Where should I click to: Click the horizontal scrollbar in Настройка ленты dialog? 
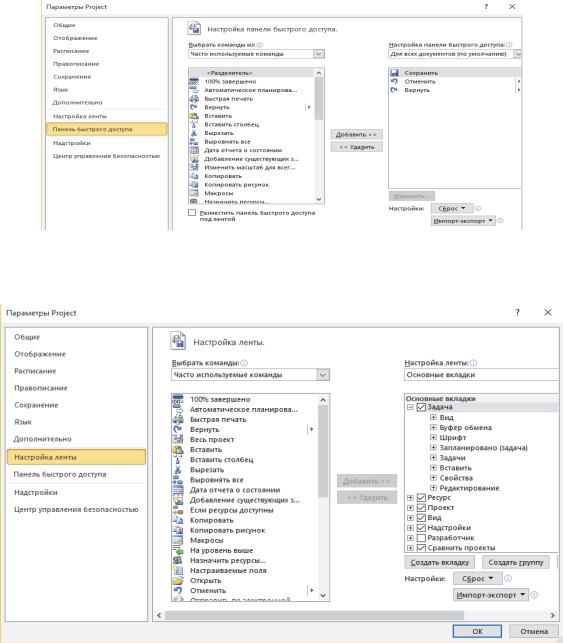pyautogui.click(x=314, y=615)
